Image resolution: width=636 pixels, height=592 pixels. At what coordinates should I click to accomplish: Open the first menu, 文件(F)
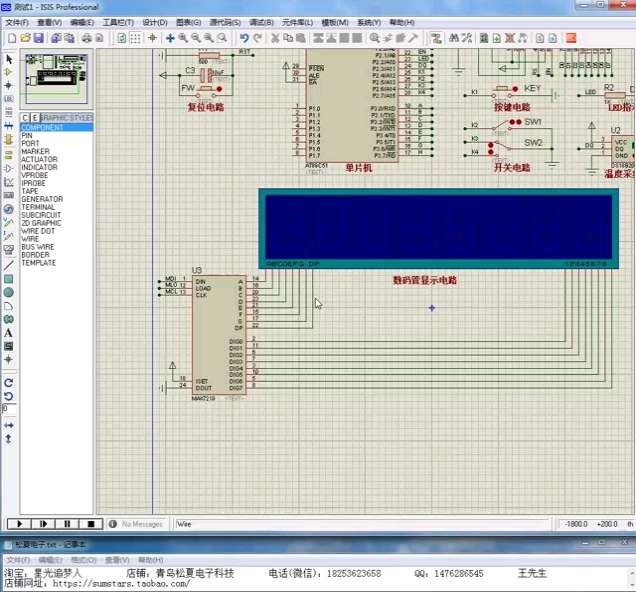17,22
